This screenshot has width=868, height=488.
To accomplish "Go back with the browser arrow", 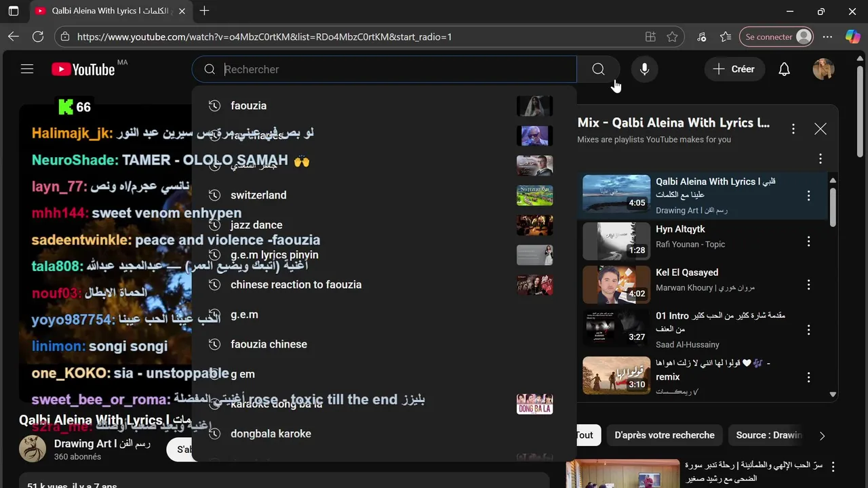I will (14, 37).
